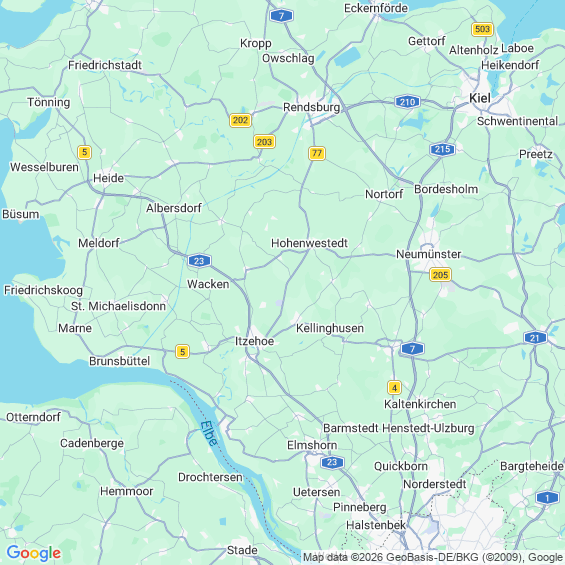The width and height of the screenshot is (565, 565).
Task: Click the Brunsbüttel town label
Action: [x=119, y=361]
